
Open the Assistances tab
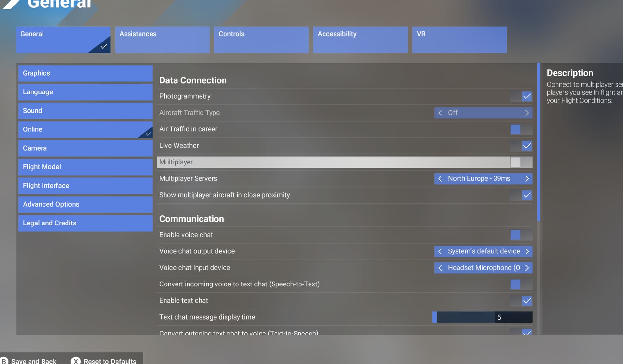pos(162,40)
